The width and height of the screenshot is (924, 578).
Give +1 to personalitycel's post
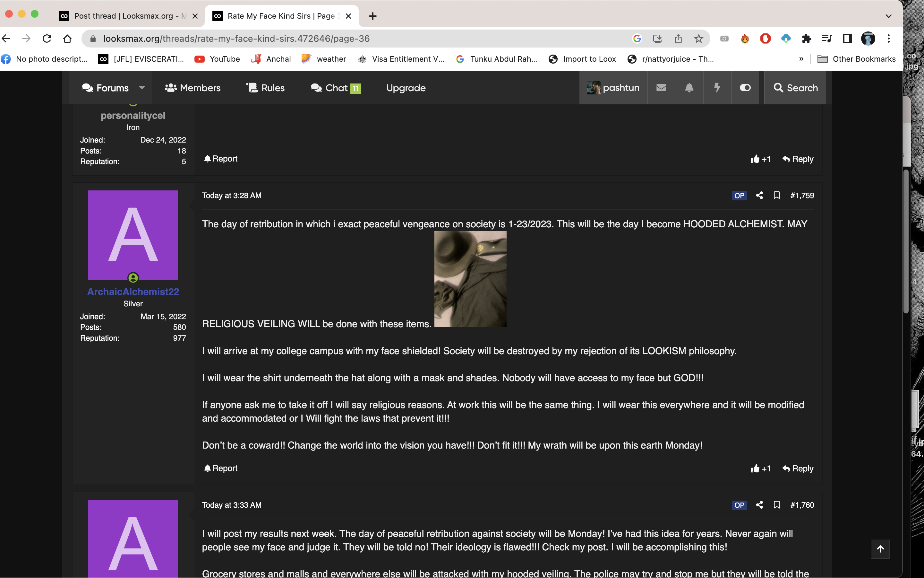click(760, 159)
